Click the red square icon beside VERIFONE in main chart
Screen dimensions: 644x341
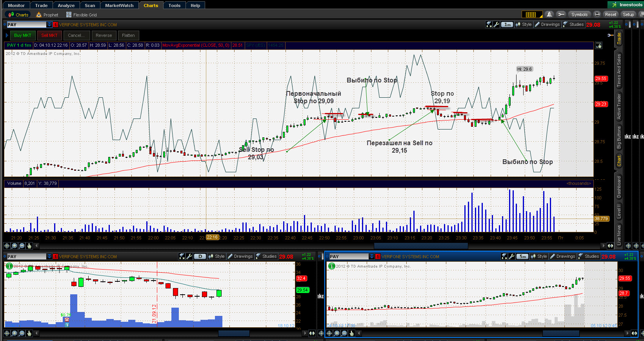click(55, 25)
